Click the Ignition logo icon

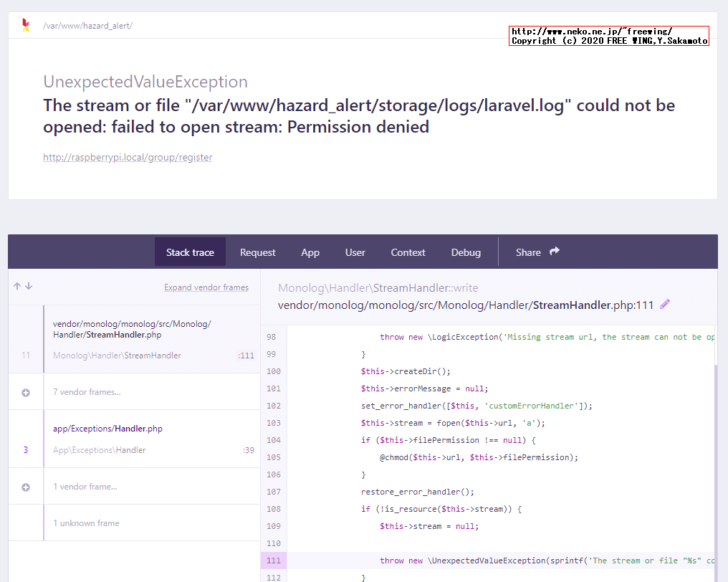pos(26,25)
